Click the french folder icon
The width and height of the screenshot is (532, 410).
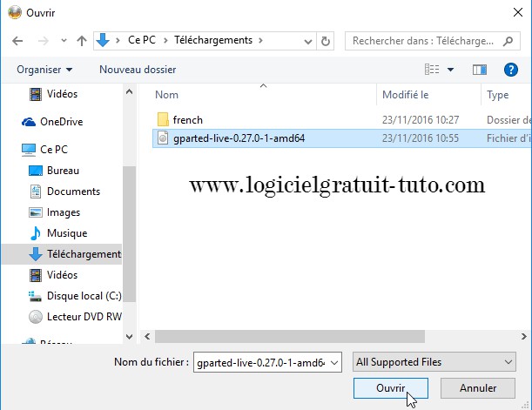(x=163, y=120)
